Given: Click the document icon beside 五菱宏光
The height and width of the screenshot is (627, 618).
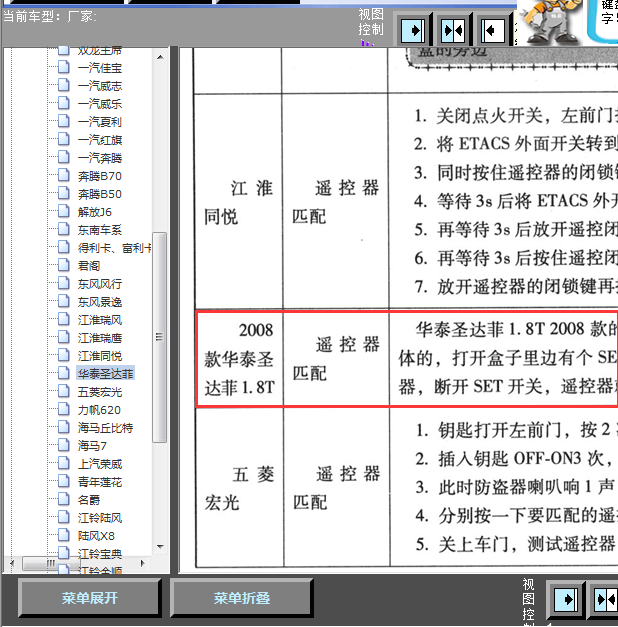Looking at the screenshot, I should (x=64, y=391).
